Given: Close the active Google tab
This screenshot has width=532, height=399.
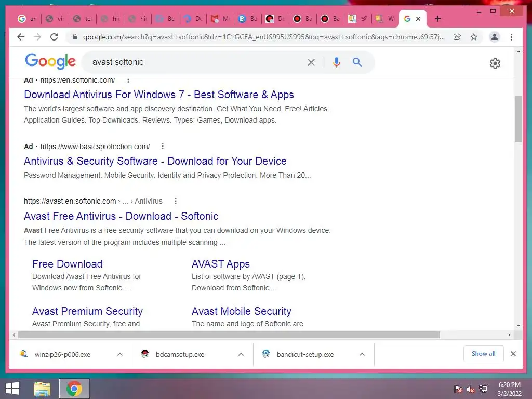Looking at the screenshot, I should (418, 19).
